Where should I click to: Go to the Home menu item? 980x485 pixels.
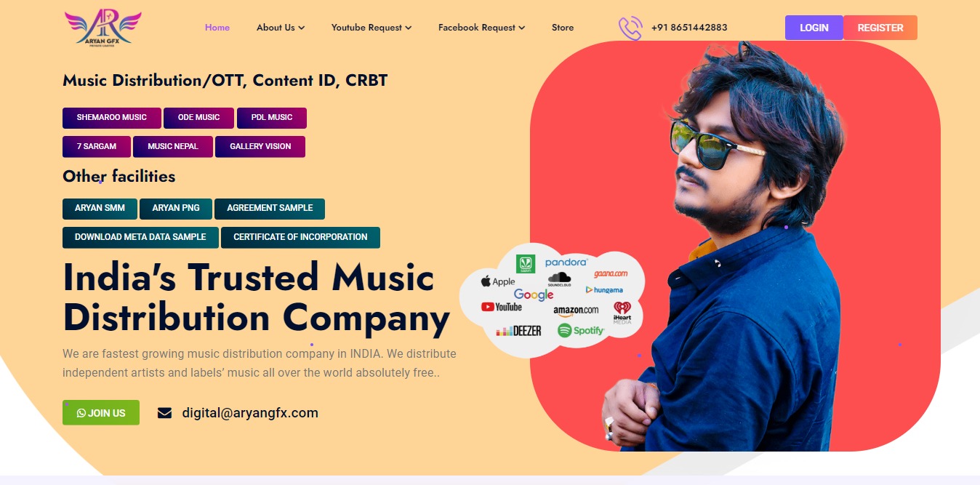(217, 28)
